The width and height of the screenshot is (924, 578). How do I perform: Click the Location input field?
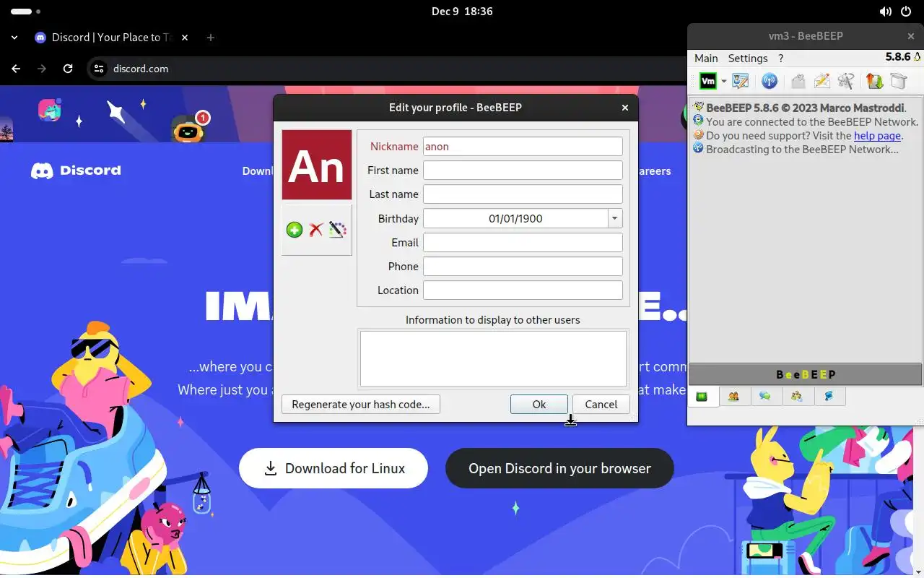523,290
